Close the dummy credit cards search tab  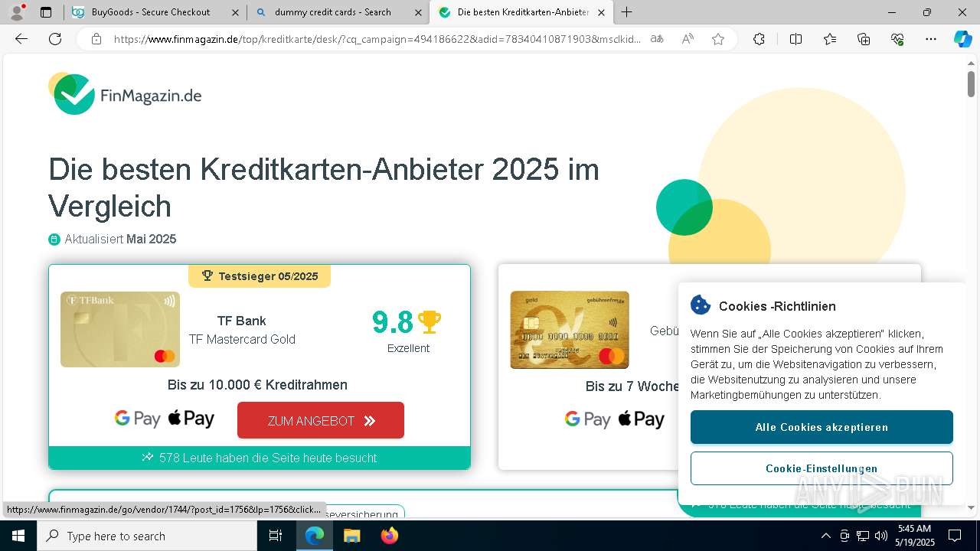coord(418,12)
